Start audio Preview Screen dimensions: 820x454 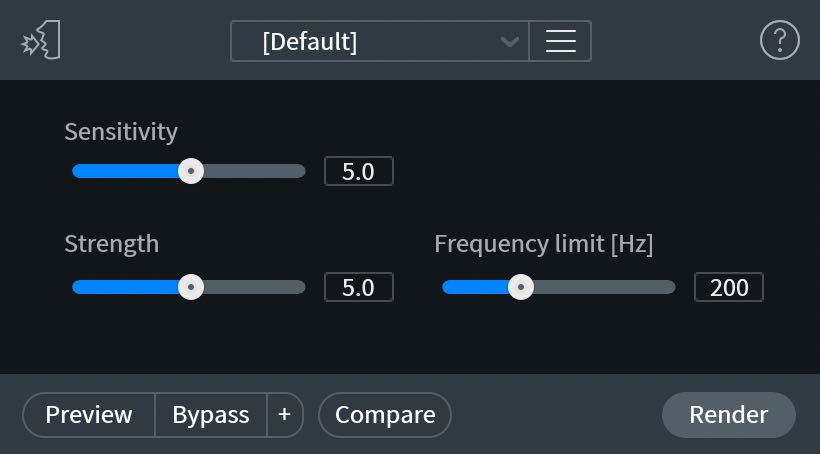coord(89,415)
